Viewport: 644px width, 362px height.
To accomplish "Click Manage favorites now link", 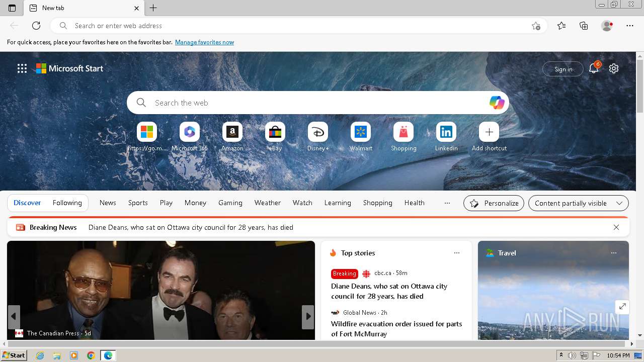I will tap(204, 42).
